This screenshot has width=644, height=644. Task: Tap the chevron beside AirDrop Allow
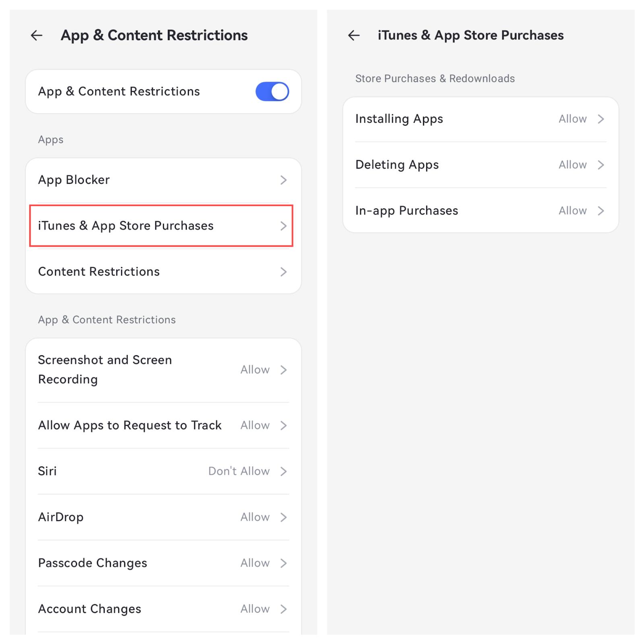coord(283,517)
